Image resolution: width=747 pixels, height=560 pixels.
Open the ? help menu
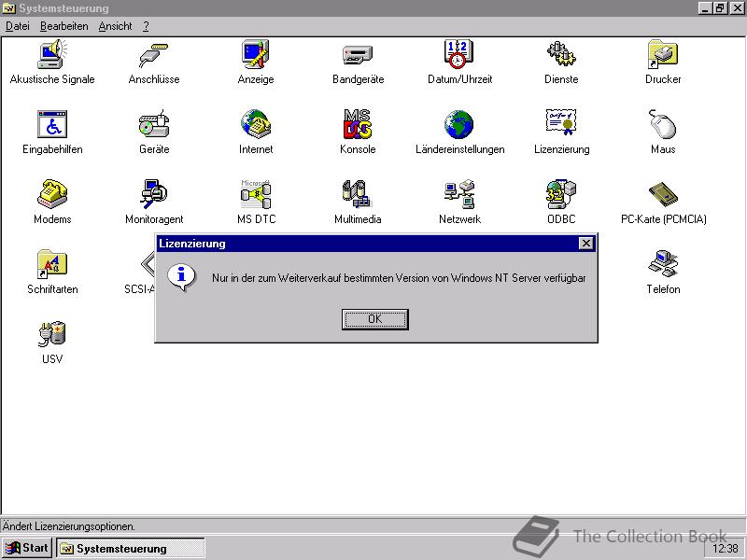click(146, 26)
